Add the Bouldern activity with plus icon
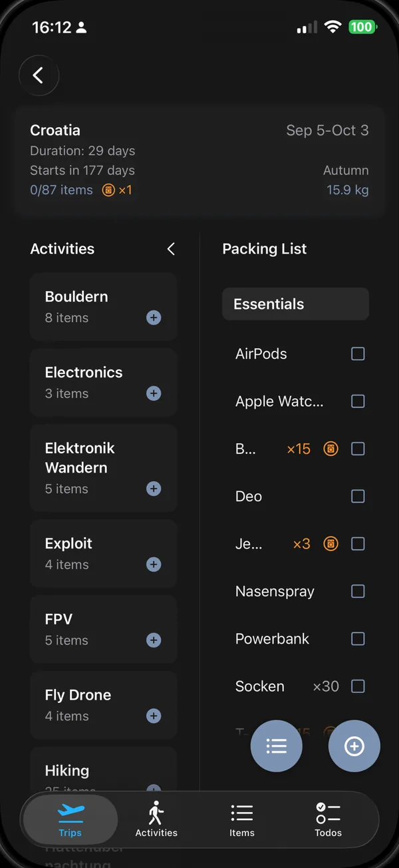399x868 pixels. (x=154, y=318)
